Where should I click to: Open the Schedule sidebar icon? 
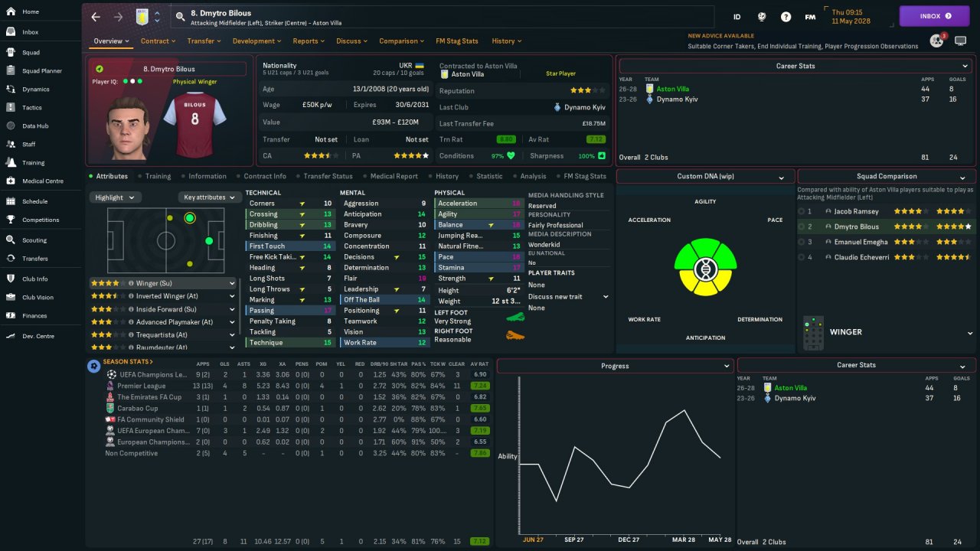pyautogui.click(x=11, y=201)
